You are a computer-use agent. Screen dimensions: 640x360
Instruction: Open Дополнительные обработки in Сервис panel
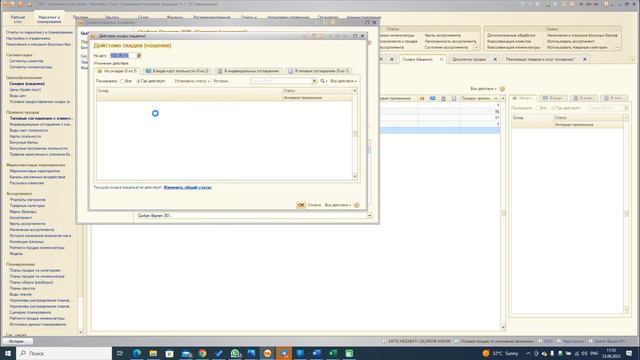511,36
